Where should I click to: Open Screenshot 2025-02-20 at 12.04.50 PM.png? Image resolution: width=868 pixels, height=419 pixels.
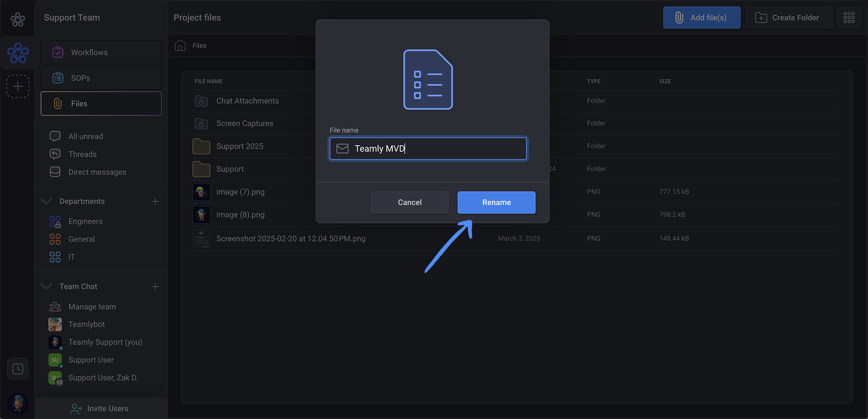291,239
